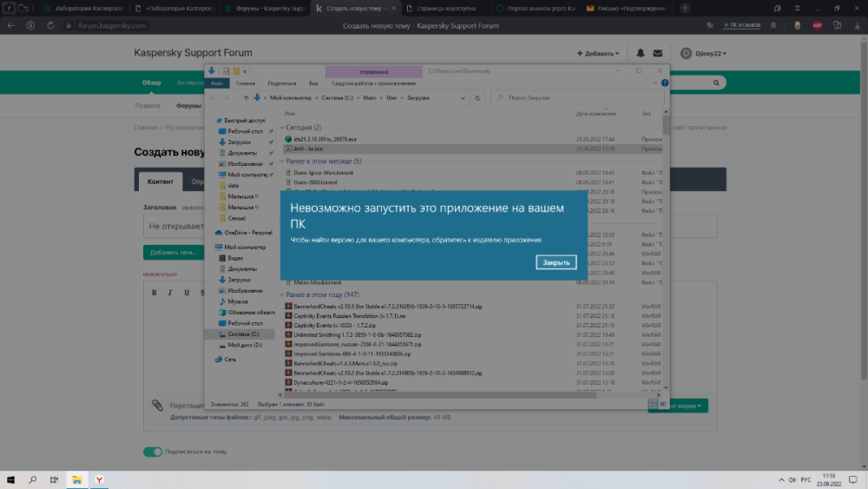Screen dimensions: 868x489
Task: Open Сеть in navigation pane
Action: point(230,360)
